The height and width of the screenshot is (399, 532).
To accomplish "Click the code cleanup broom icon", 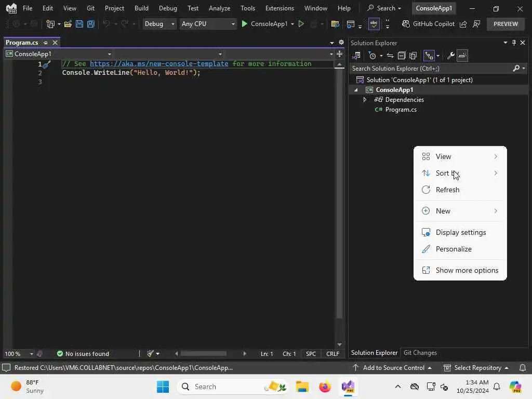I will click(x=151, y=353).
